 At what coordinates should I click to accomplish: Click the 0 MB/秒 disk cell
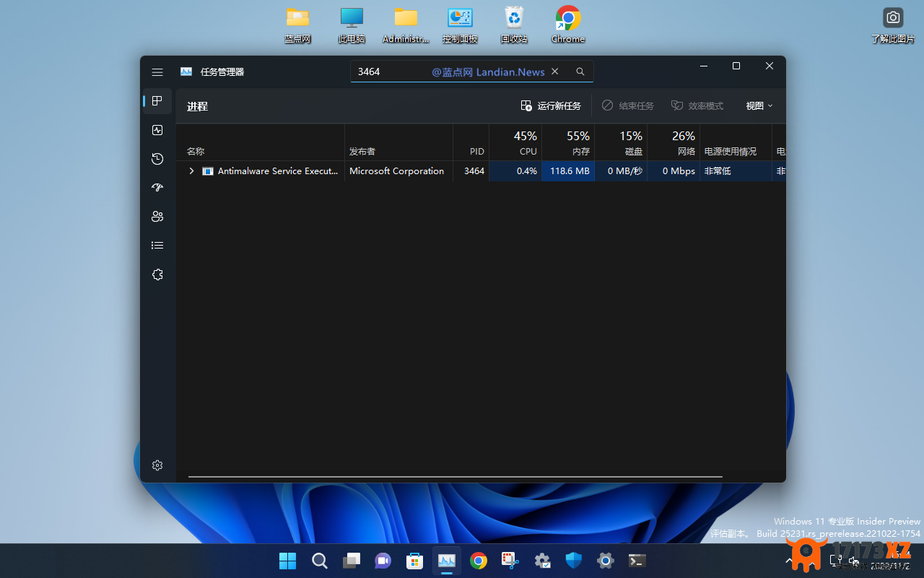(621, 171)
